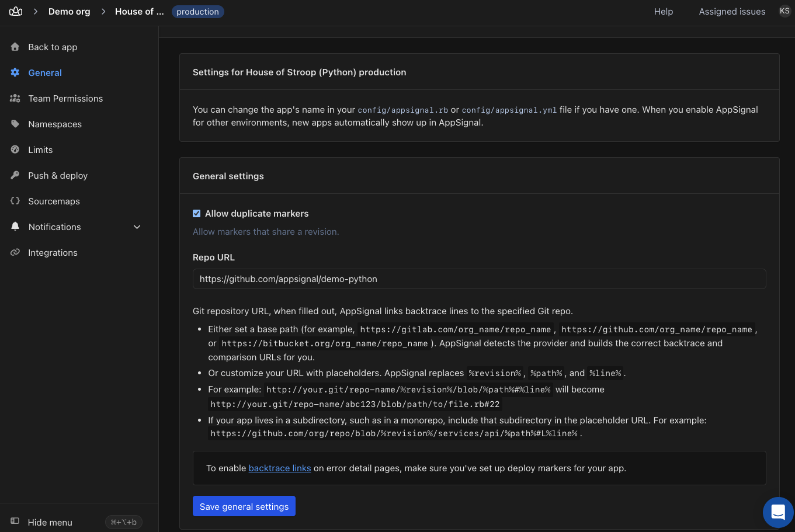Click the tag icon for Namespaces
795x532 pixels.
click(15, 124)
